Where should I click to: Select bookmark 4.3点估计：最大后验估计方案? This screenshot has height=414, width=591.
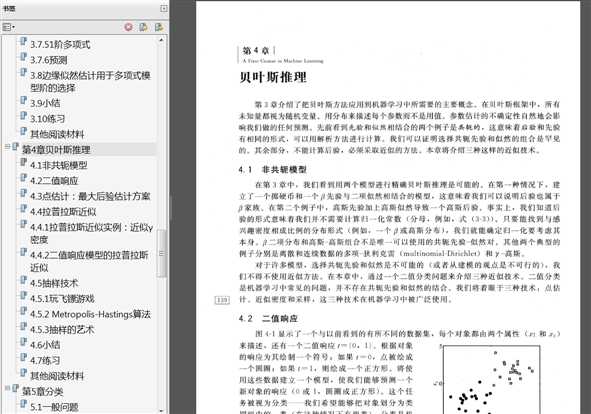[x=90, y=196]
